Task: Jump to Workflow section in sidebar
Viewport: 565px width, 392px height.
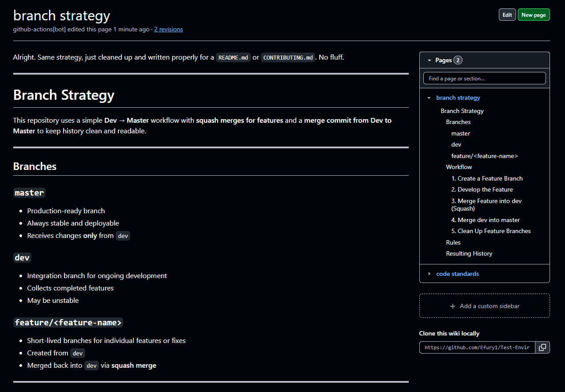Action: pyautogui.click(x=459, y=167)
